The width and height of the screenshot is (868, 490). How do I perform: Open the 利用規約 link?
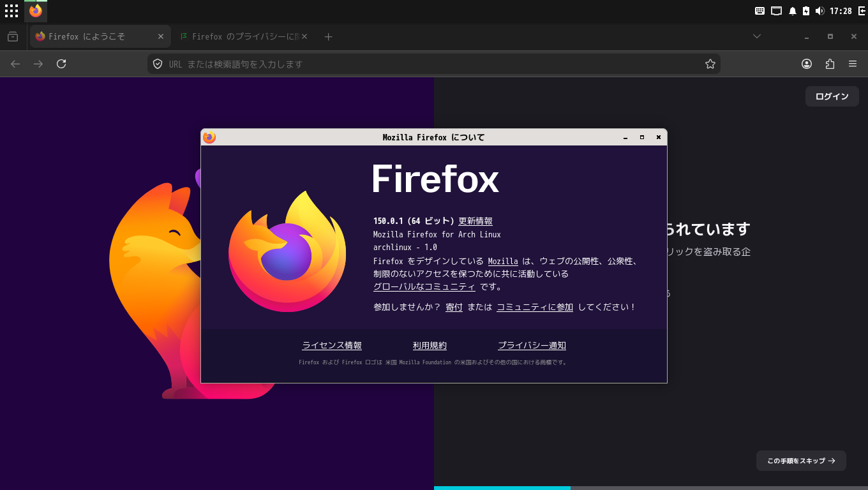point(430,345)
